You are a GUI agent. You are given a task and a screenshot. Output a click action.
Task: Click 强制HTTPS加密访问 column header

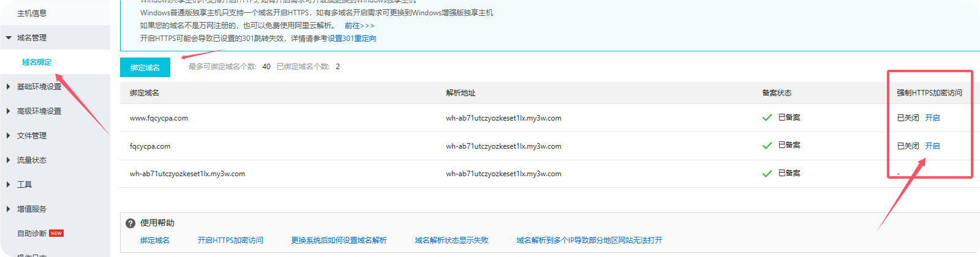click(x=929, y=93)
